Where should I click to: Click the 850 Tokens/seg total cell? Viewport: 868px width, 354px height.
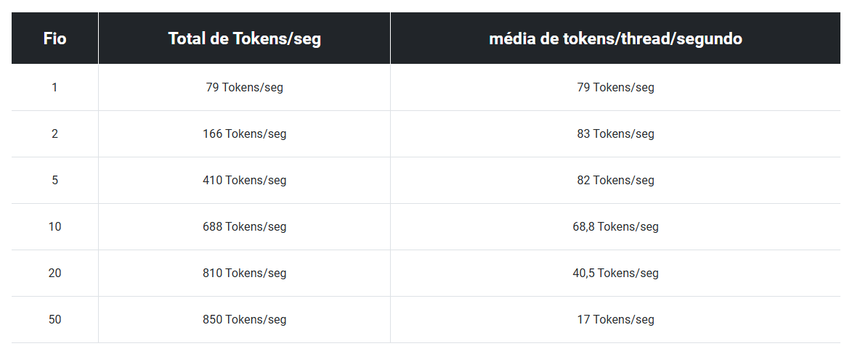click(x=244, y=320)
